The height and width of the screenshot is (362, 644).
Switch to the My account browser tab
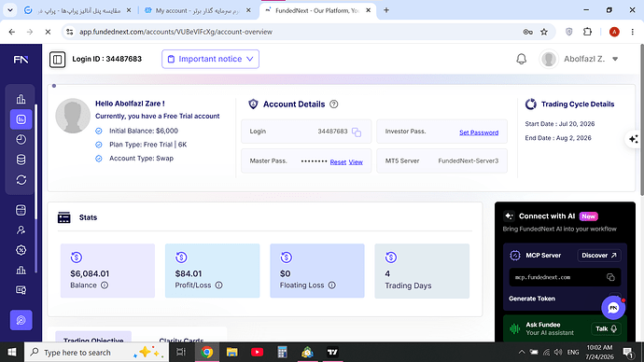(x=197, y=10)
